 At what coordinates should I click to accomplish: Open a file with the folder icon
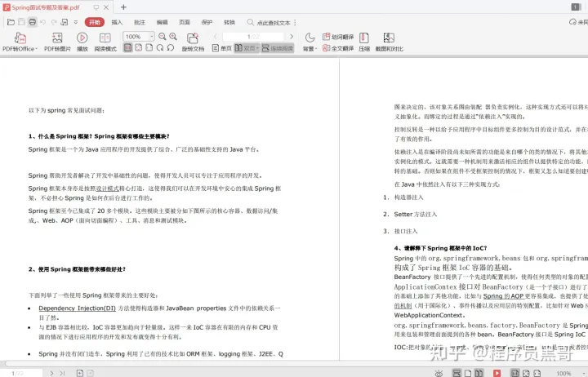pyautogui.click(x=11, y=22)
